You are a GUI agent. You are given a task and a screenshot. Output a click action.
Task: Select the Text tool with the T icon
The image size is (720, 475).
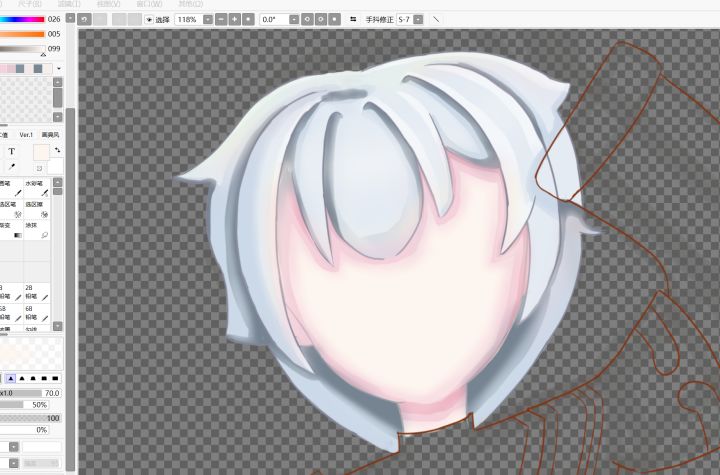11,151
